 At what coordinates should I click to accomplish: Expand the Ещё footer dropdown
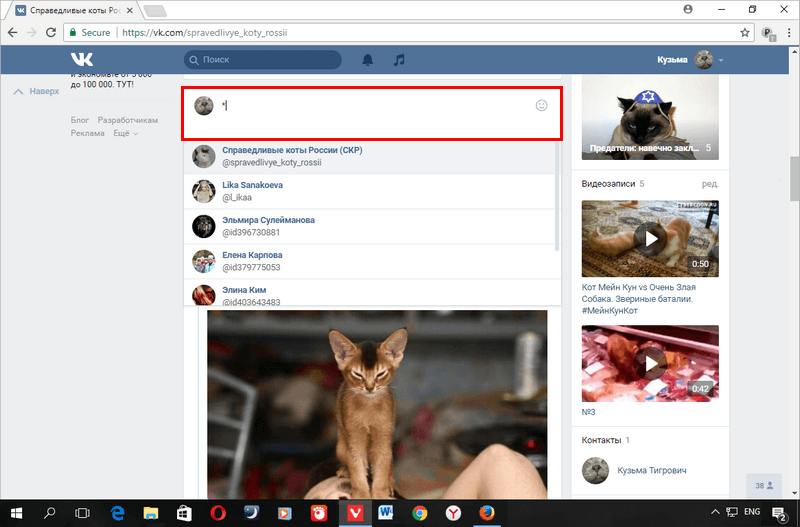click(x=126, y=133)
